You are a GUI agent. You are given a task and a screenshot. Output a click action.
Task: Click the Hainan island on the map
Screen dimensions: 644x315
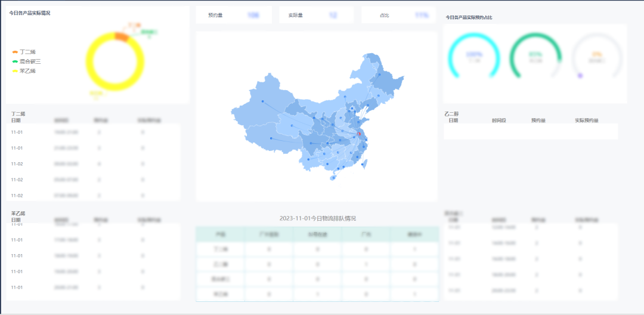(333, 178)
